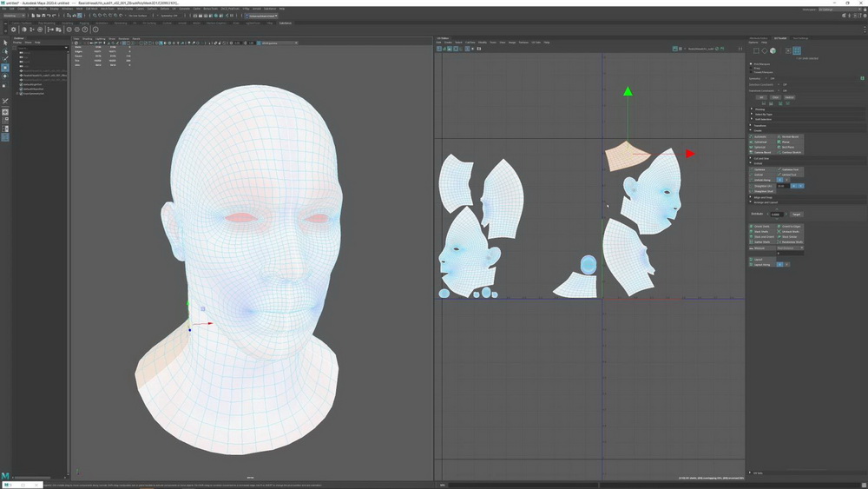Click Cylindrical mapping in UV Toolkit

coord(762,142)
